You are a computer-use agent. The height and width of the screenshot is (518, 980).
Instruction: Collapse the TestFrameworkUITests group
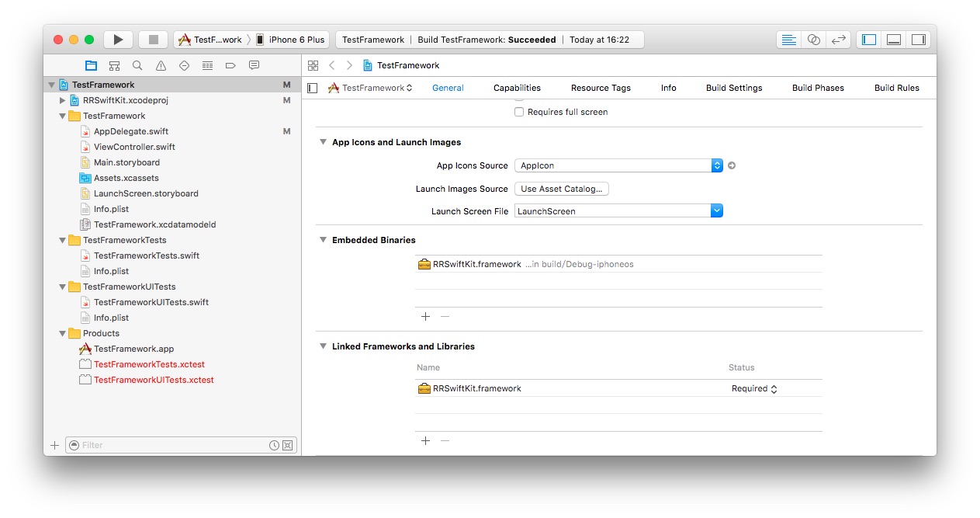pyautogui.click(x=63, y=287)
